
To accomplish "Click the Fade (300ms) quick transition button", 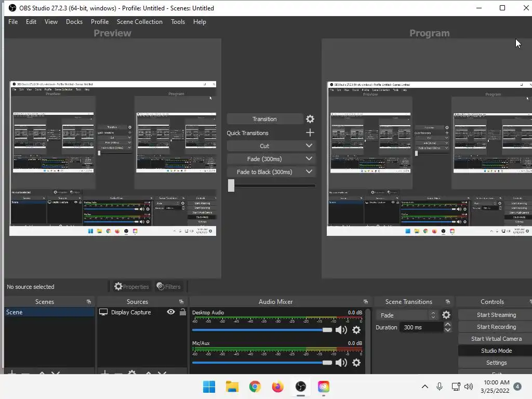I will [x=264, y=159].
